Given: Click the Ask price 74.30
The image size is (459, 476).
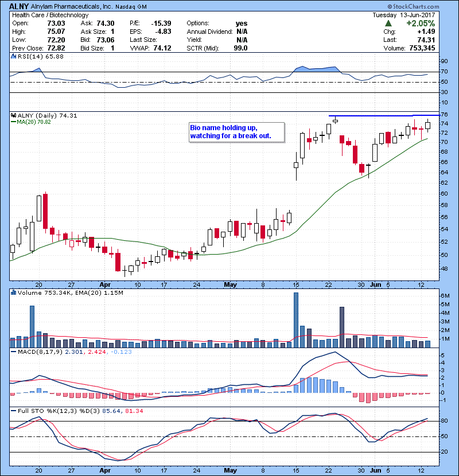Looking at the screenshot, I should coord(106,24).
